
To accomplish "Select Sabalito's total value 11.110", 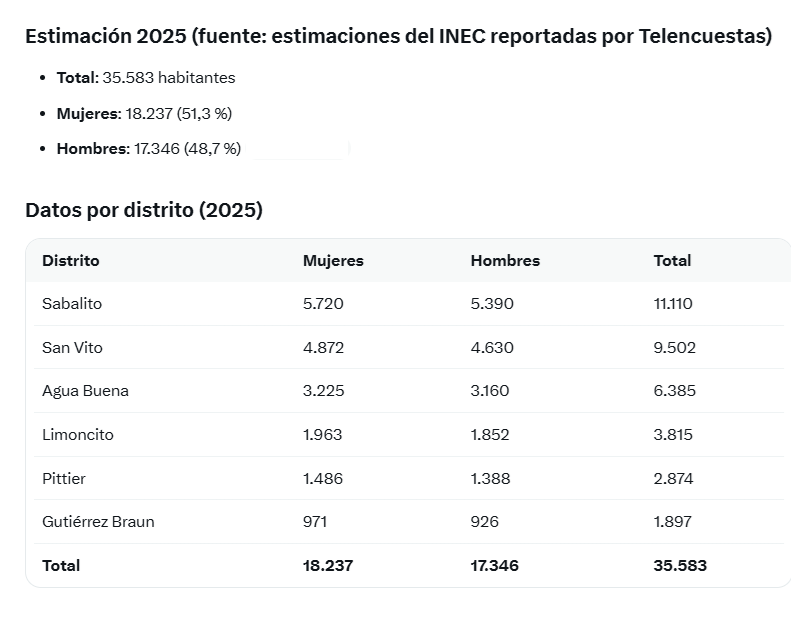I will [x=673, y=304].
